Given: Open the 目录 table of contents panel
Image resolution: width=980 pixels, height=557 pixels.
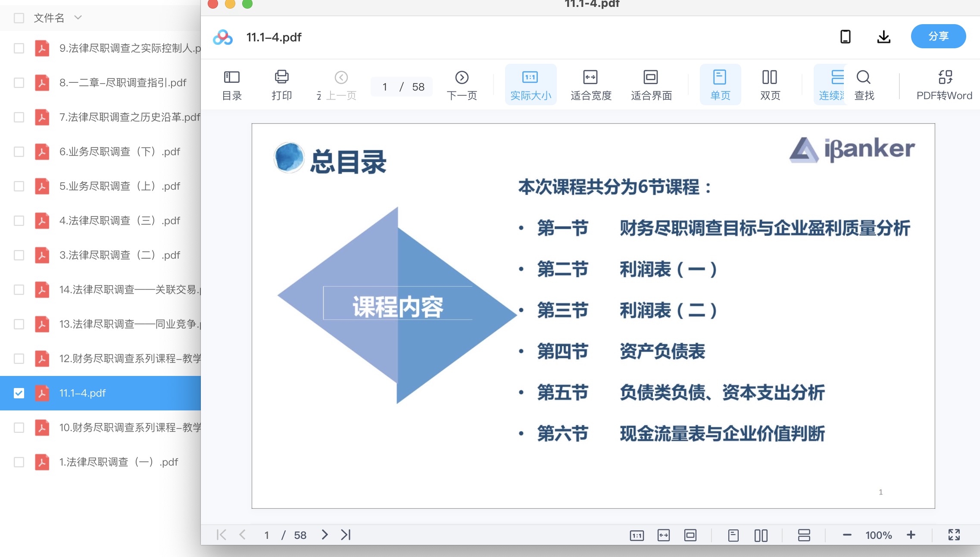Looking at the screenshot, I should pyautogui.click(x=232, y=85).
